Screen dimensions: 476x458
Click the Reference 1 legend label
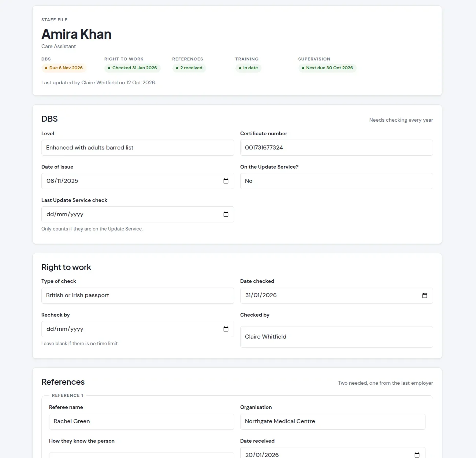tap(68, 396)
